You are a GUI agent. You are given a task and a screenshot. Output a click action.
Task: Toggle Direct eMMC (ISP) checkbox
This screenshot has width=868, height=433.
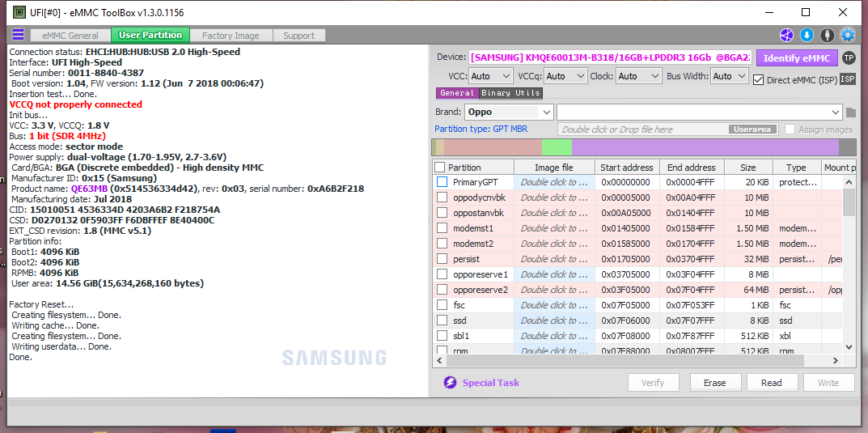pyautogui.click(x=759, y=80)
